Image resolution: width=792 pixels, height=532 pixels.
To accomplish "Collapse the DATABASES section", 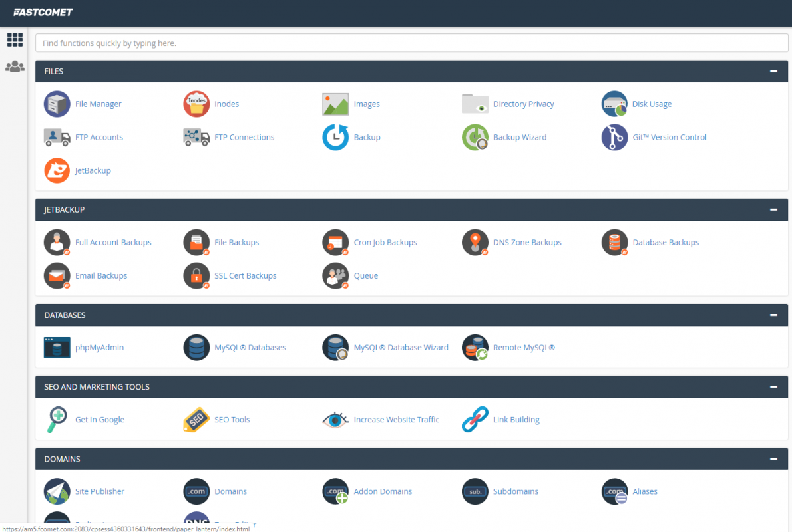I will [x=773, y=315].
